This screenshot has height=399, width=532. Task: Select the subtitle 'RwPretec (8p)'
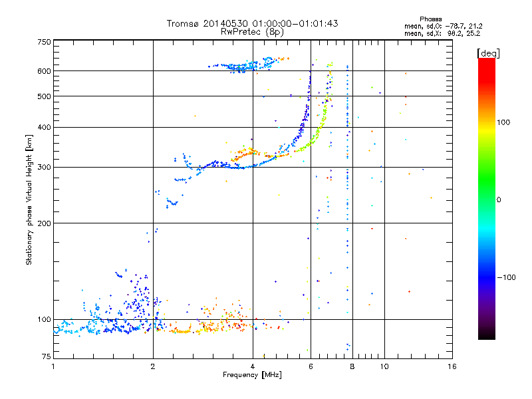click(x=252, y=32)
